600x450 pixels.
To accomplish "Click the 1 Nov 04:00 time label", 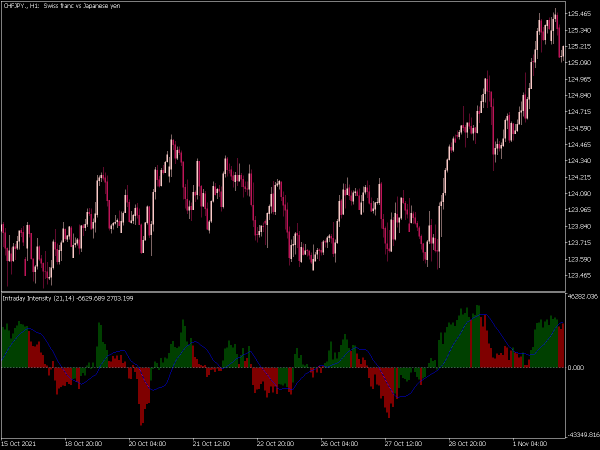I will click(x=530, y=444).
